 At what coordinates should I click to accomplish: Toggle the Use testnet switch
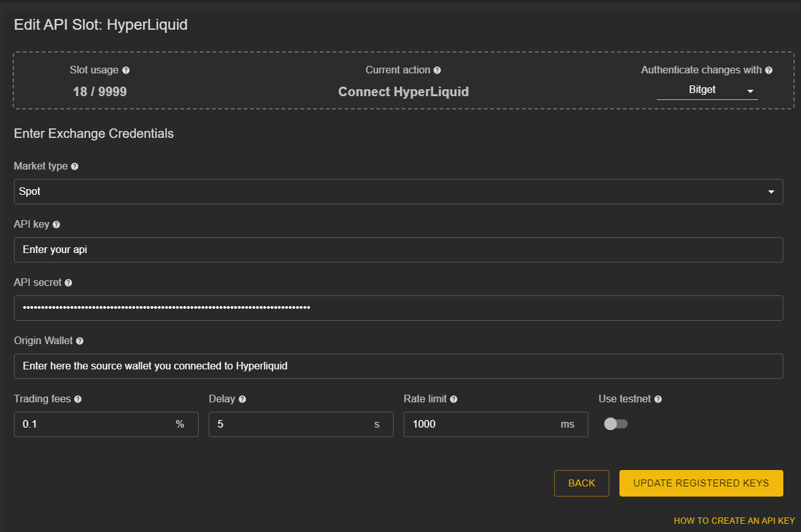tap(616, 424)
